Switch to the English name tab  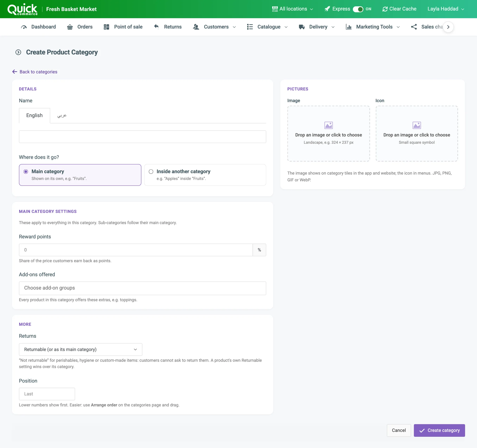35,116
